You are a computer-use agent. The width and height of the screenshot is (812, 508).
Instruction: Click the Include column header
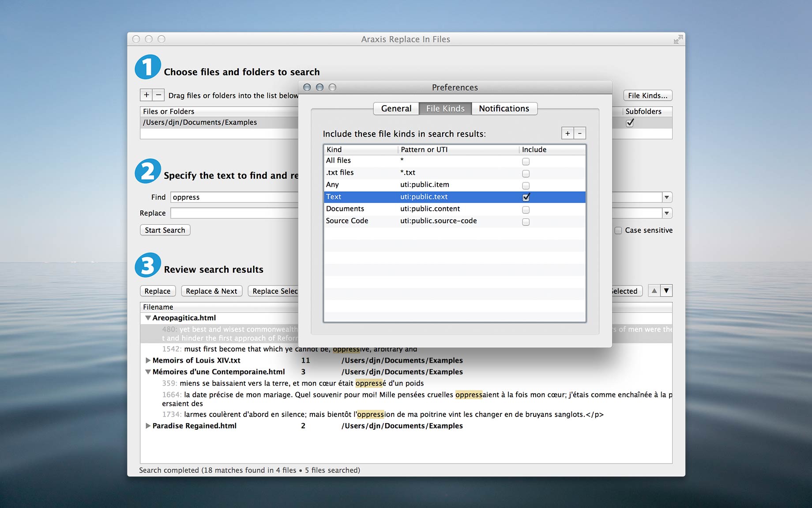[x=553, y=149]
